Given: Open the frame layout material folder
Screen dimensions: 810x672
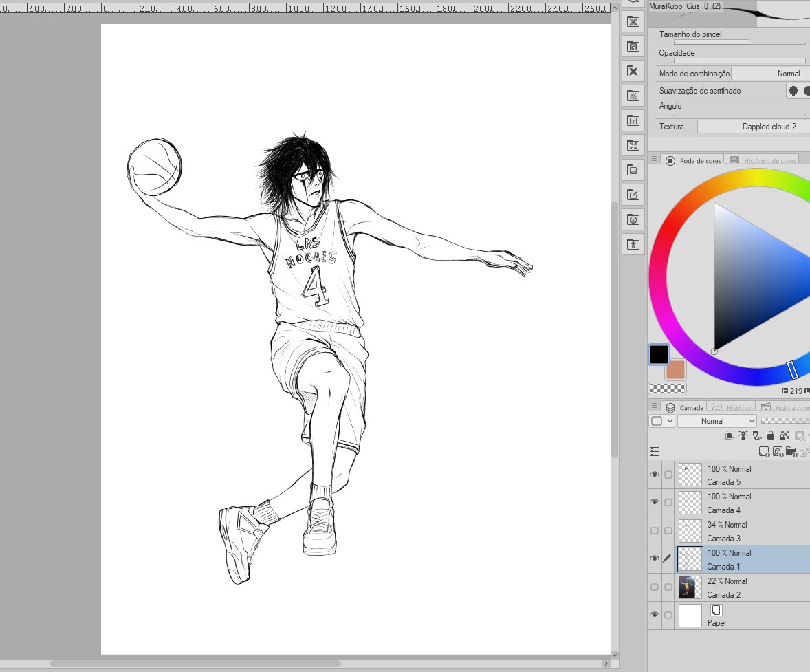Looking at the screenshot, I should pyautogui.click(x=633, y=121).
